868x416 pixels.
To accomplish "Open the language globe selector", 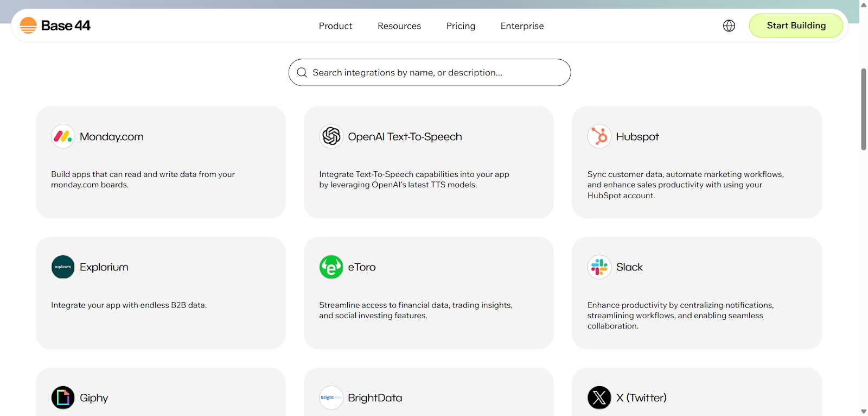I will tap(729, 26).
